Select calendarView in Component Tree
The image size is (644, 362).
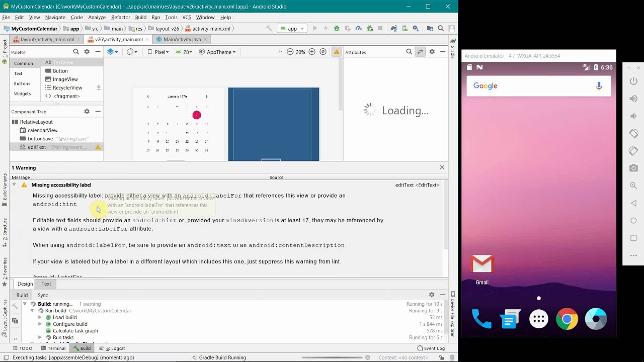pyautogui.click(x=43, y=130)
